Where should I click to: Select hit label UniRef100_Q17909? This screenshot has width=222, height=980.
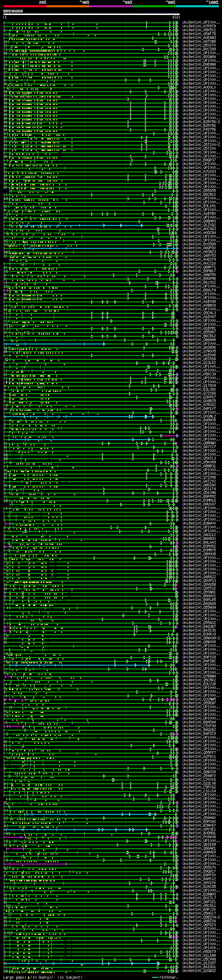pyautogui.click(x=199, y=386)
